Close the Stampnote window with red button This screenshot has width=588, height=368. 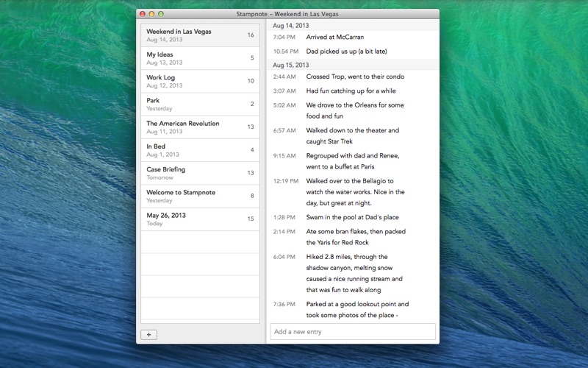coord(143,14)
